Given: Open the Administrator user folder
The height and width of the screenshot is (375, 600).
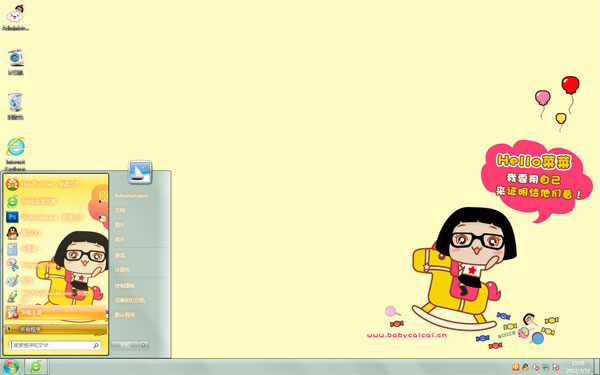Looking at the screenshot, I should (131, 196).
